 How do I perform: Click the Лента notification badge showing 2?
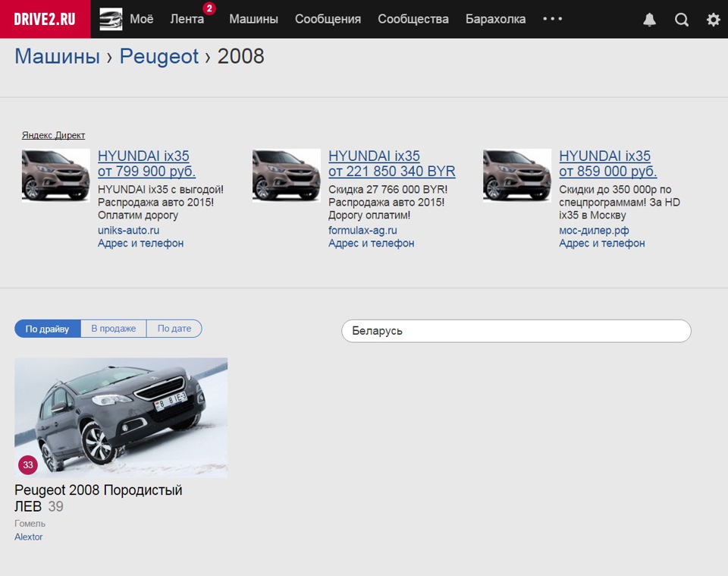[209, 8]
